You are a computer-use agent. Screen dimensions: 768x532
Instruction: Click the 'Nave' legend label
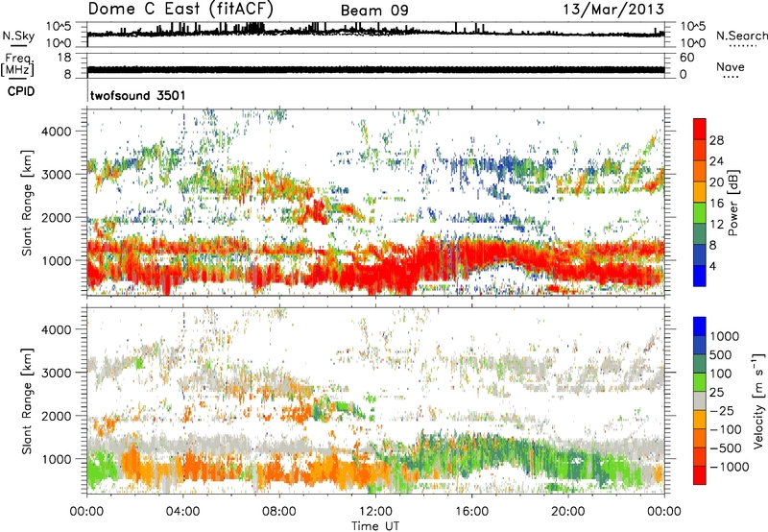tap(731, 66)
